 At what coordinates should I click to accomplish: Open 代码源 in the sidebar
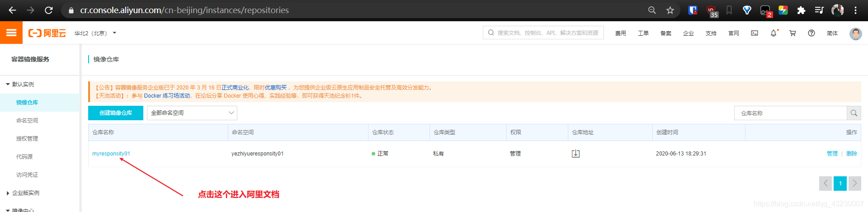coord(24,157)
